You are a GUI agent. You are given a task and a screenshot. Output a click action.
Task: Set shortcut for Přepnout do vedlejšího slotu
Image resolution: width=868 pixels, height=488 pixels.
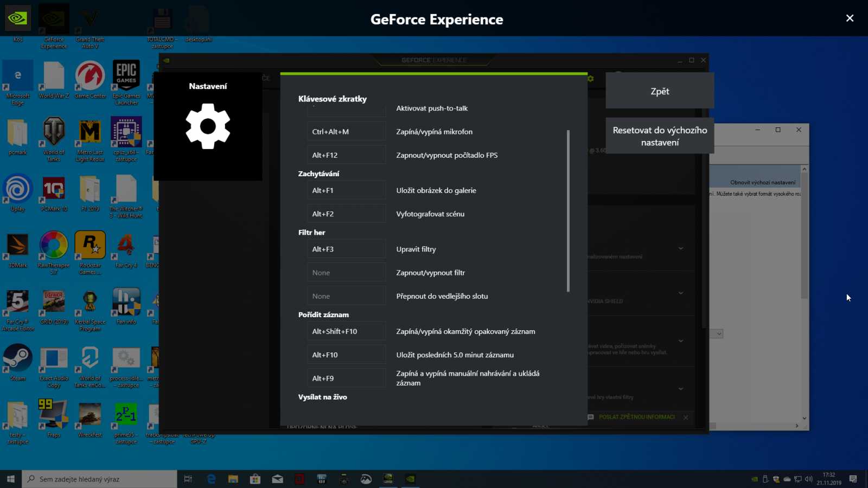coord(346,296)
